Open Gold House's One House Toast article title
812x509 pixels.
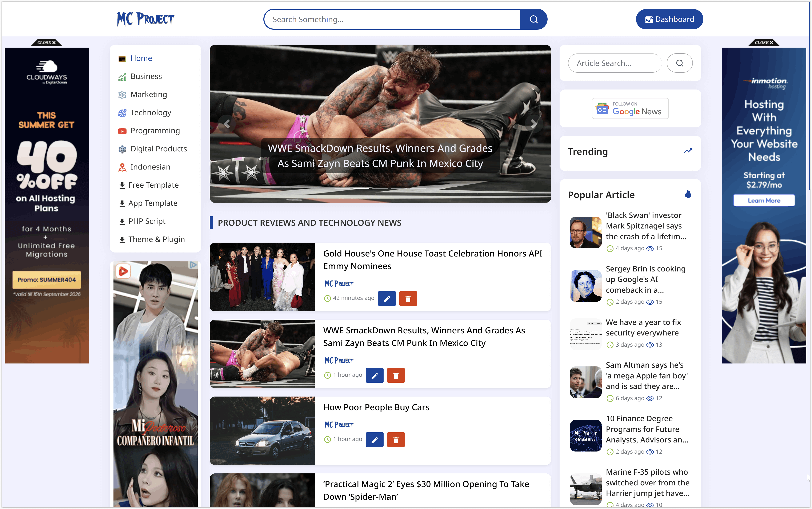pos(433,260)
